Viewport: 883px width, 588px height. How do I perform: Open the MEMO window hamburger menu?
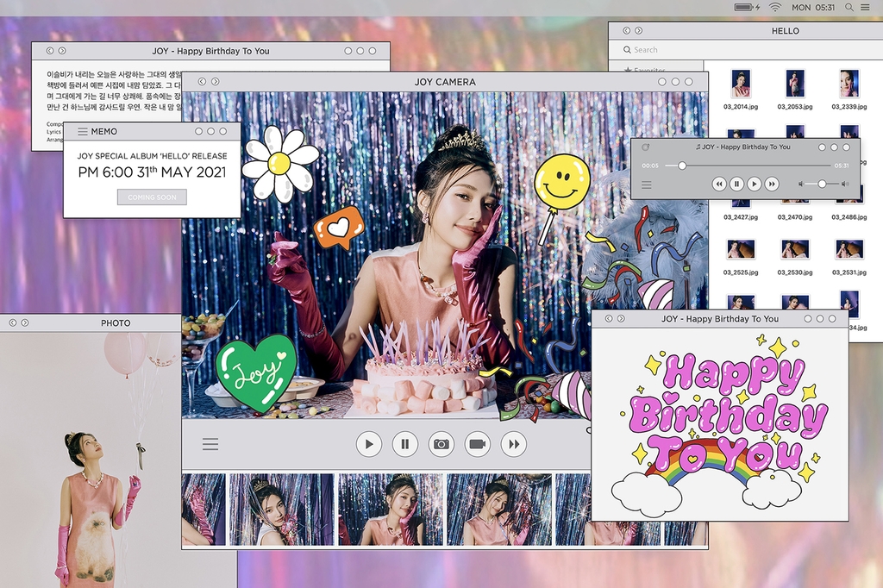click(x=83, y=132)
